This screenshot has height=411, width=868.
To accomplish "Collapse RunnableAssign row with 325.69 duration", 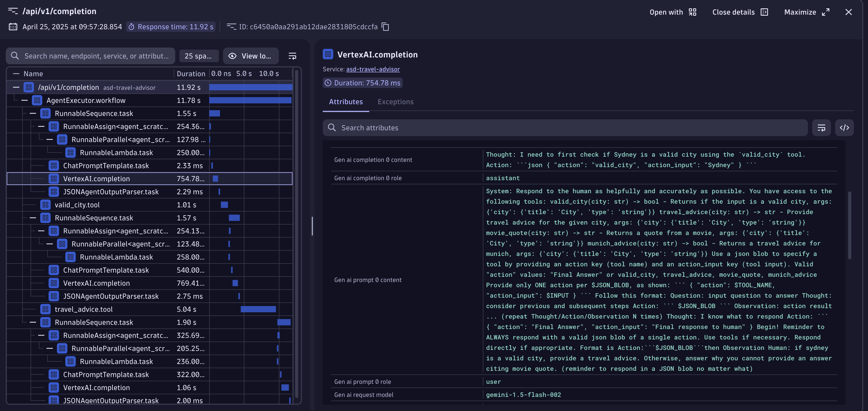I will point(41,336).
